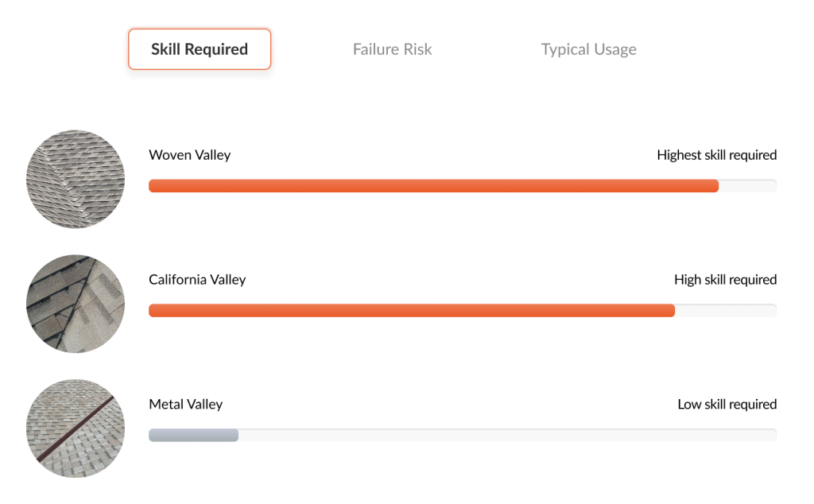Click the unfilled end of Woven Valley bar
The image size is (814, 504).
click(x=747, y=186)
